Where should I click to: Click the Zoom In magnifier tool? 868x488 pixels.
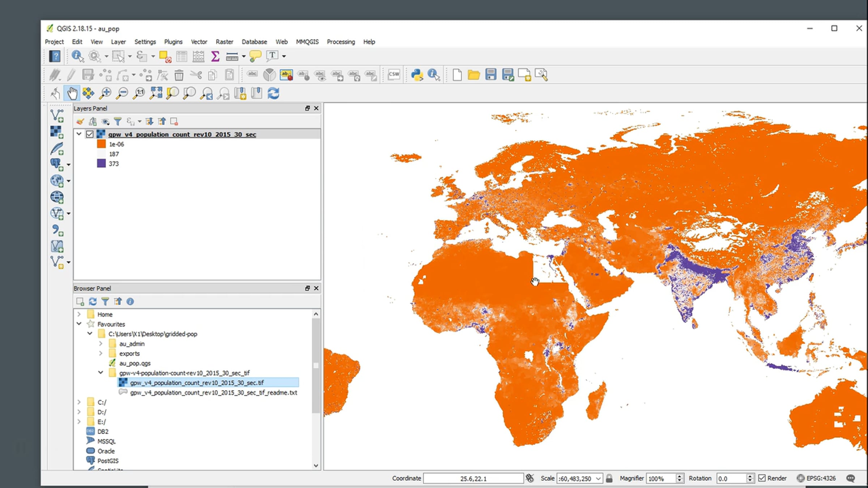pos(105,93)
